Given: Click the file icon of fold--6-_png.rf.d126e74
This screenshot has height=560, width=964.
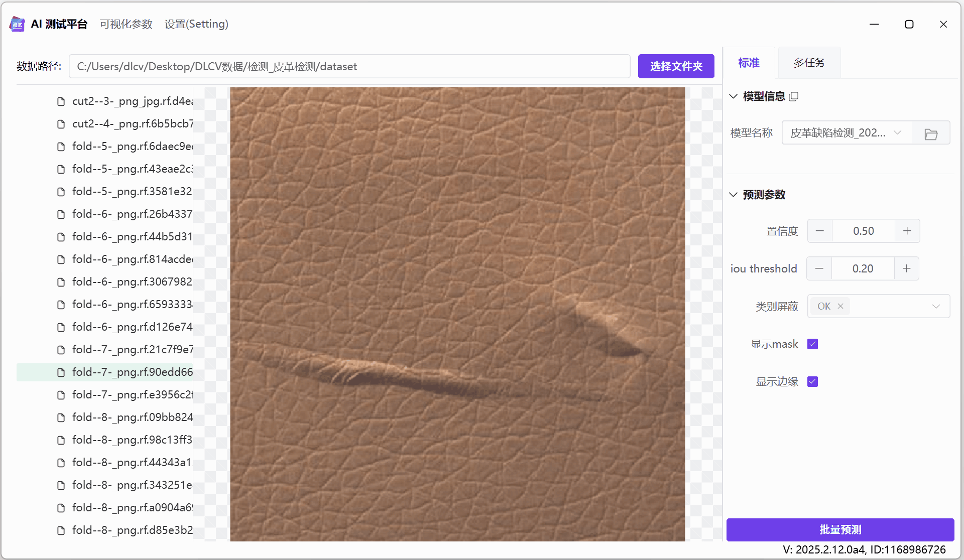Looking at the screenshot, I should click(61, 327).
